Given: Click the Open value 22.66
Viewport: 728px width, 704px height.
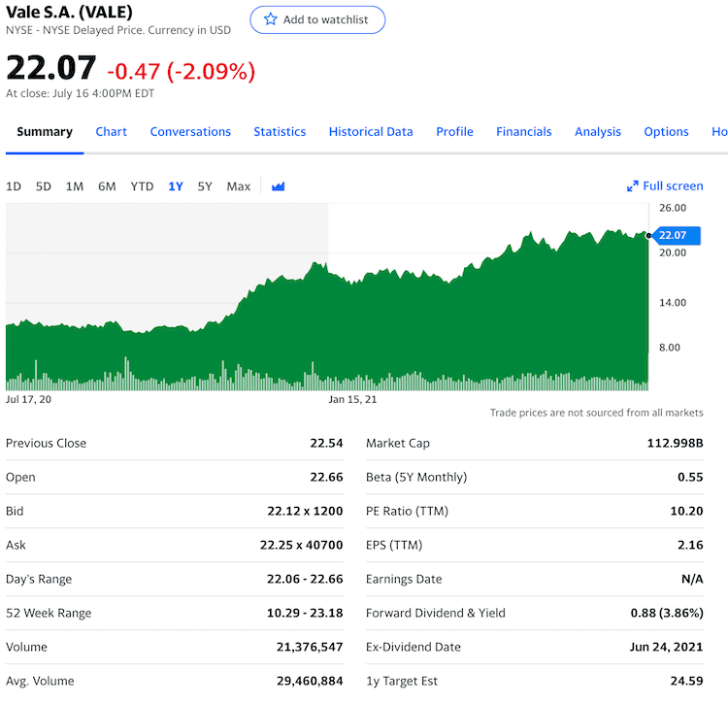Looking at the screenshot, I should tap(326, 477).
